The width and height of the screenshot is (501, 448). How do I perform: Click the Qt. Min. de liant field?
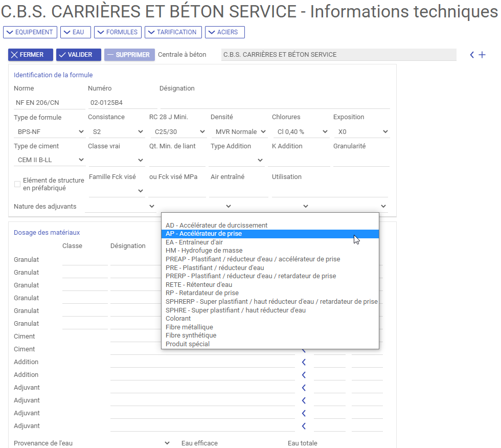(177, 160)
